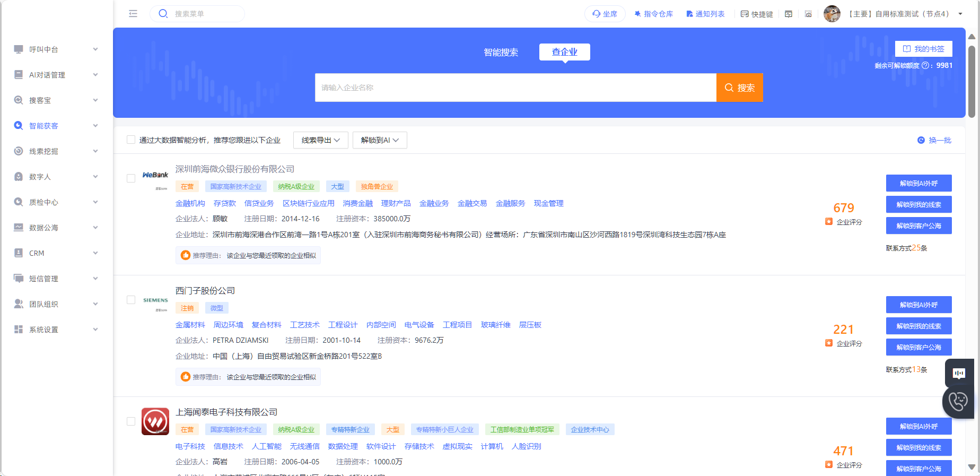Screen dimensions: 980x476
Task: Open the 线索导出 dropdown
Action: [x=321, y=140]
